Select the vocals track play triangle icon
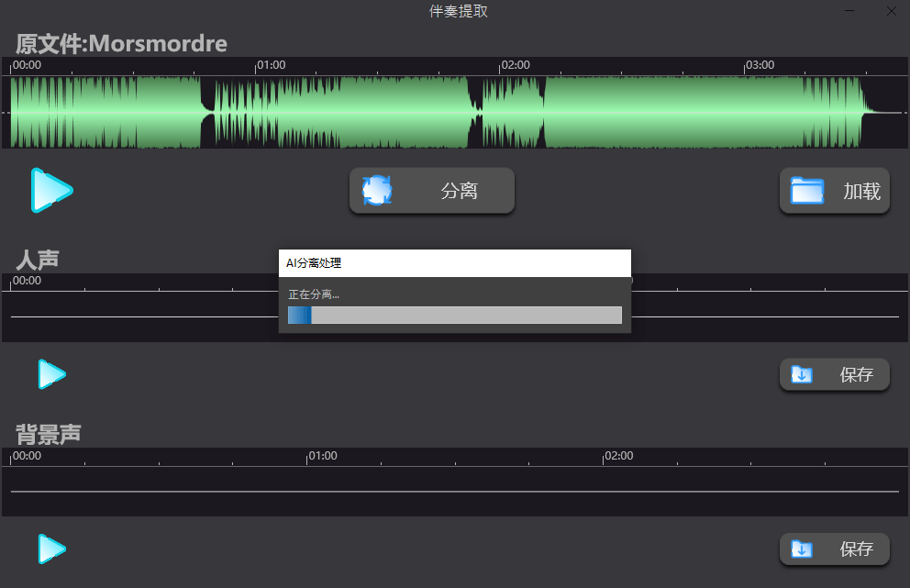The height and width of the screenshot is (588, 910). point(51,374)
